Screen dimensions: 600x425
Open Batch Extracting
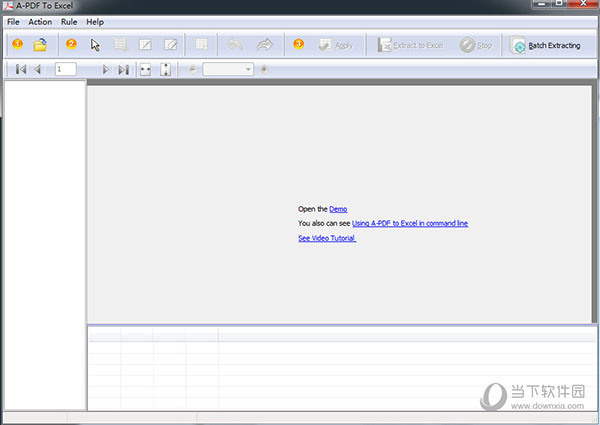pyautogui.click(x=545, y=45)
